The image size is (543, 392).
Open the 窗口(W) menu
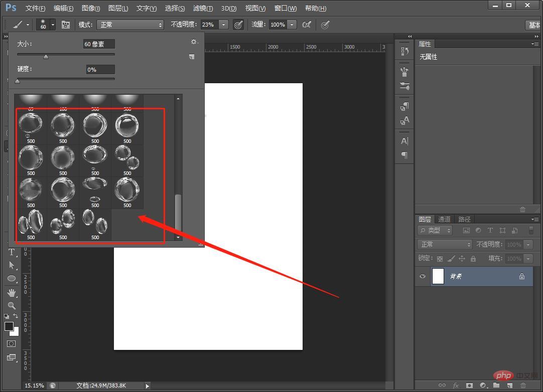pyautogui.click(x=286, y=9)
